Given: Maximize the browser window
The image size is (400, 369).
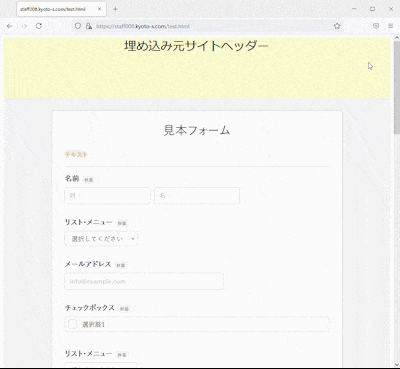Looking at the screenshot, I should click(373, 9).
